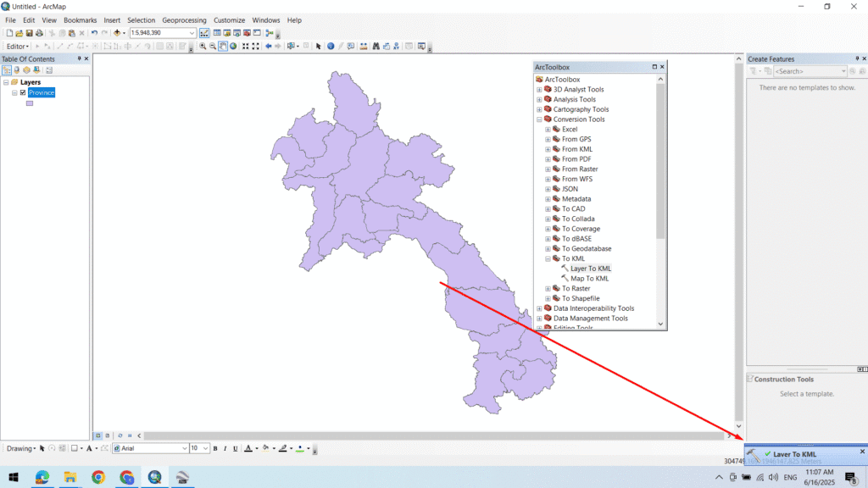Image resolution: width=868 pixels, height=488 pixels.
Task: Click the Windows Start button
Action: click(14, 477)
